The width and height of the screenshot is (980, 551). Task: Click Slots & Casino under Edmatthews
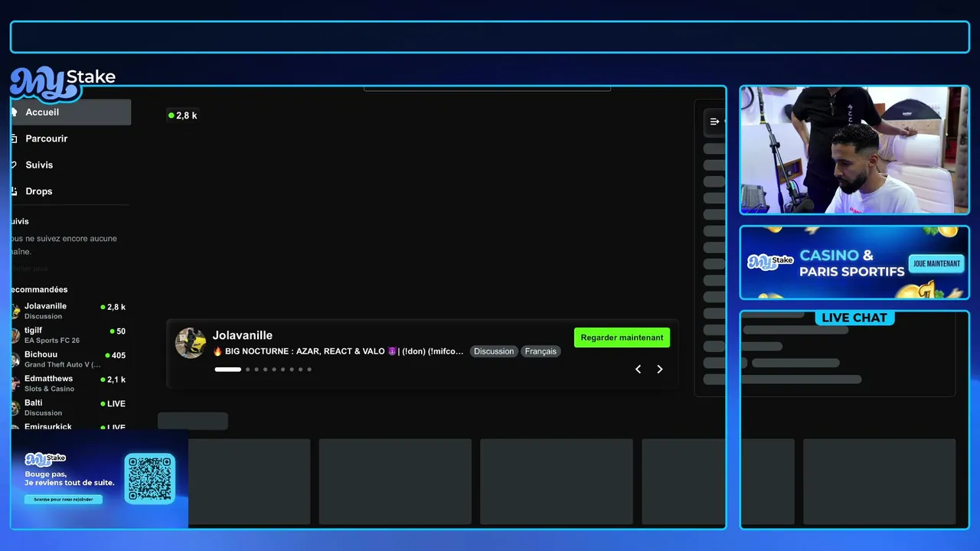[50, 389]
